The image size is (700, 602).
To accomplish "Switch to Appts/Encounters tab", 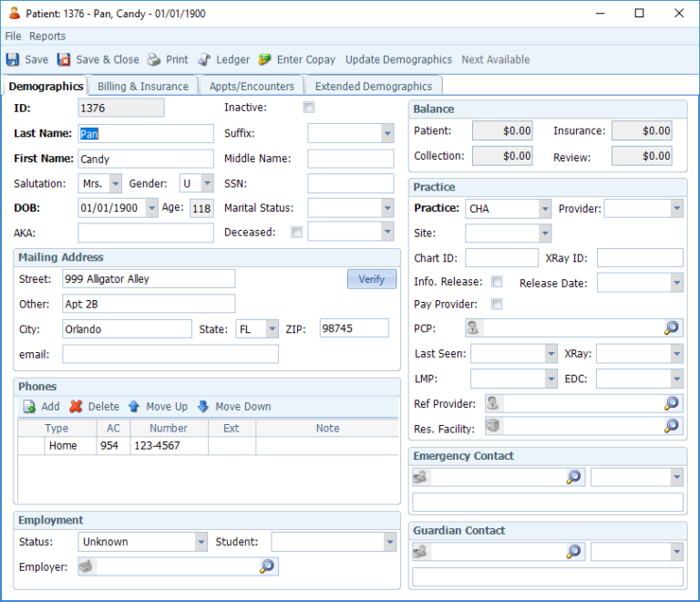I will coord(252,86).
